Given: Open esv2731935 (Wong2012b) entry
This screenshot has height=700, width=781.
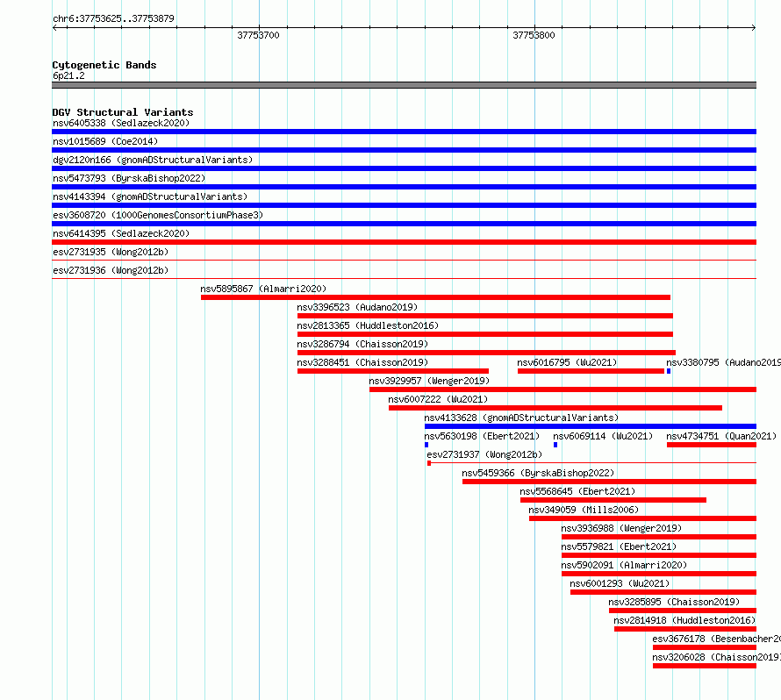Looking at the screenshot, I should [111, 252].
